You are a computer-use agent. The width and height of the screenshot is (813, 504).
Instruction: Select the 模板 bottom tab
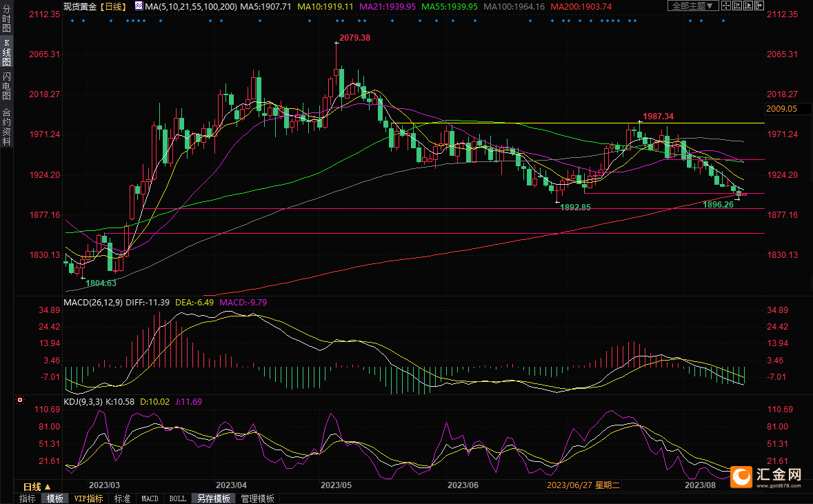pos(54,498)
